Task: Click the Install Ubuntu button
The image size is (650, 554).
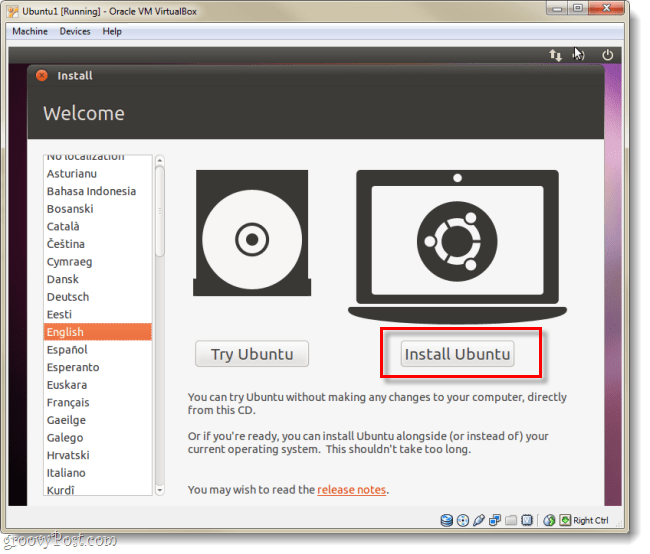Action: [457, 354]
